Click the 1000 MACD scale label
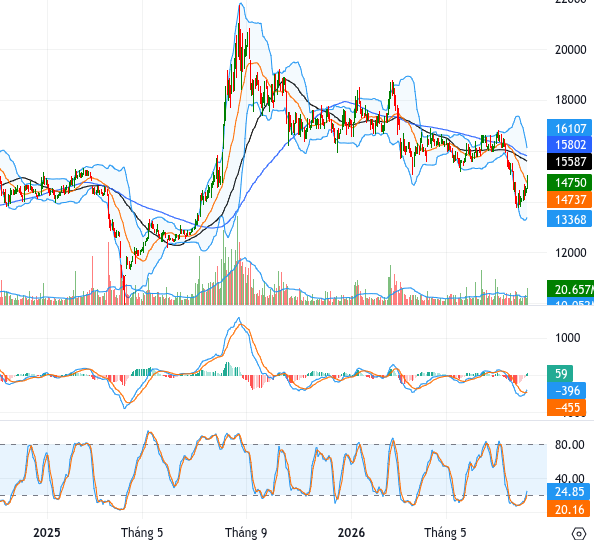The image size is (594, 540). (567, 338)
